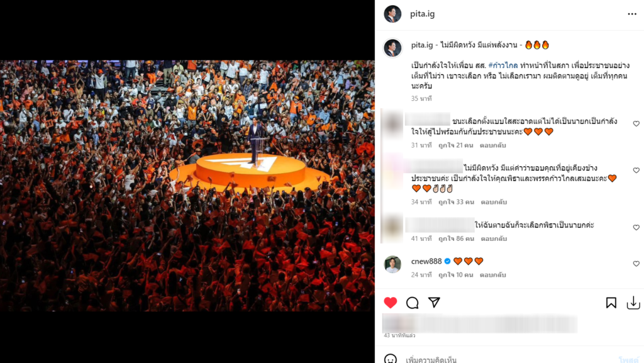Unlike the post via red heart icon
This screenshot has width=644, height=363.
click(x=390, y=303)
